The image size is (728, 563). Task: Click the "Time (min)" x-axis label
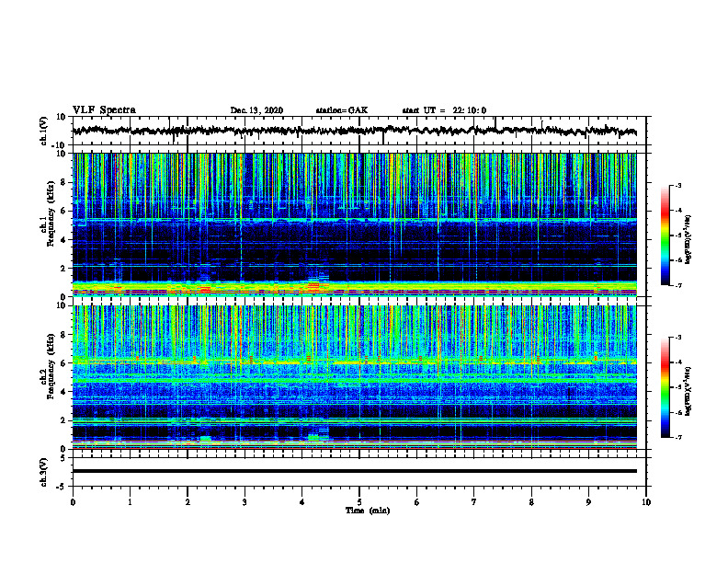click(x=368, y=511)
